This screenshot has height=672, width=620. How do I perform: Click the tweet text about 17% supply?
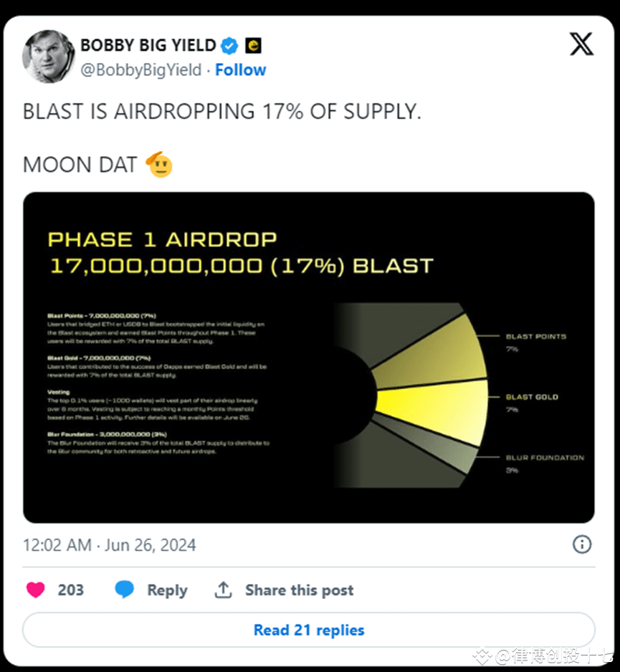(221, 112)
